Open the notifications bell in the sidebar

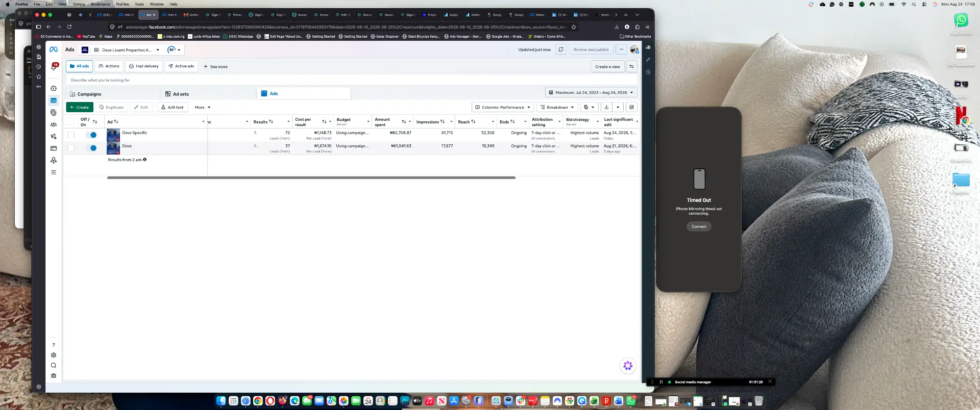[x=54, y=67]
